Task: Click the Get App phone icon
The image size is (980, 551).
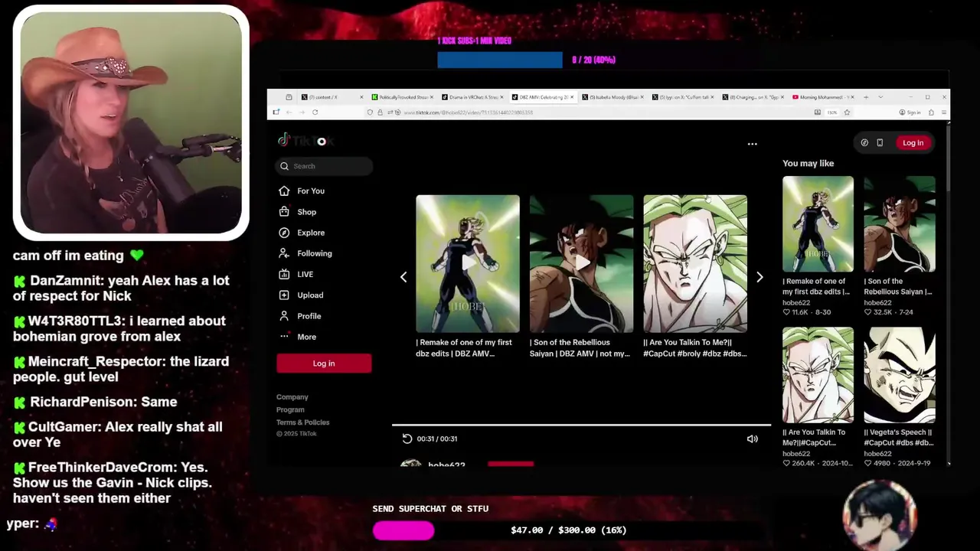Action: coord(880,142)
